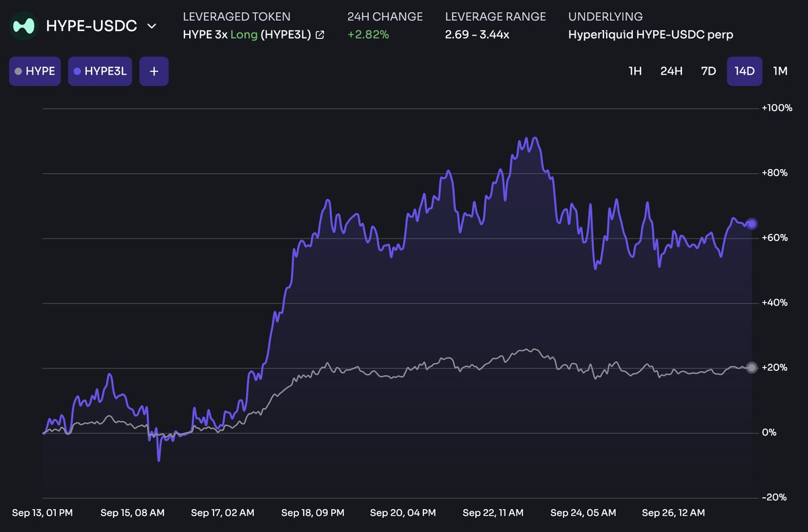
Task: Click the Sep 20, 04 PM date label
Action: 403,513
